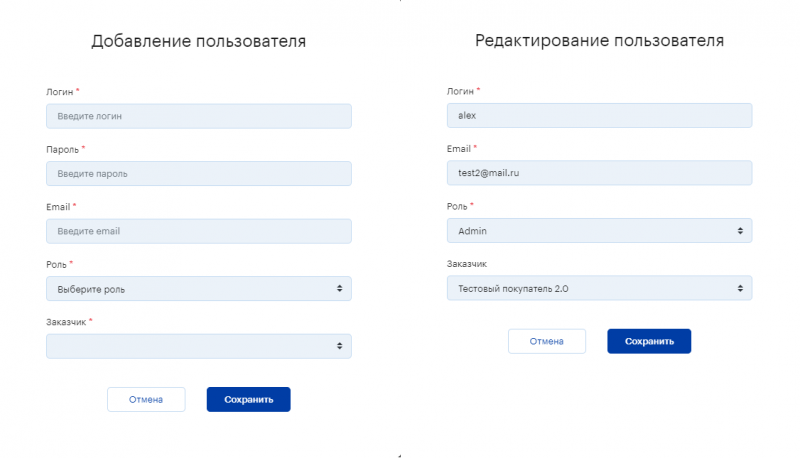Click Сохранить in the Редактирование пользователя form
Screen dimensions: 800x458
click(x=649, y=341)
